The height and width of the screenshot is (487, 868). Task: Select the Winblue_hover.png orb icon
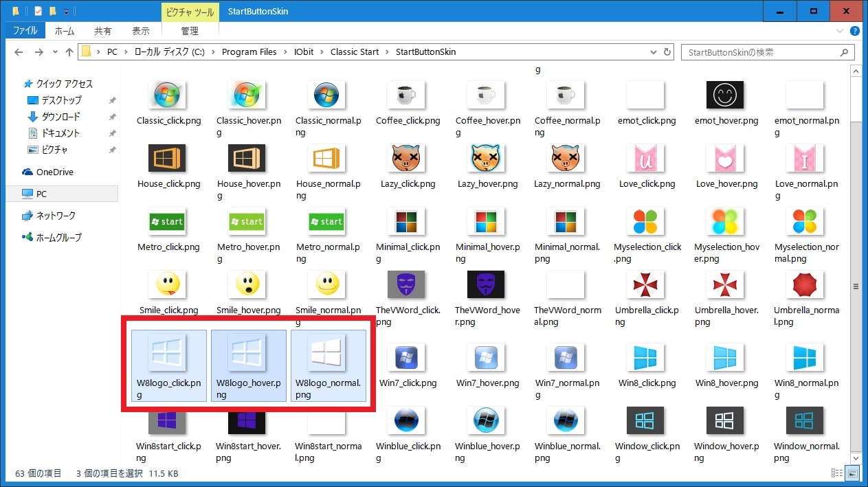486,422
